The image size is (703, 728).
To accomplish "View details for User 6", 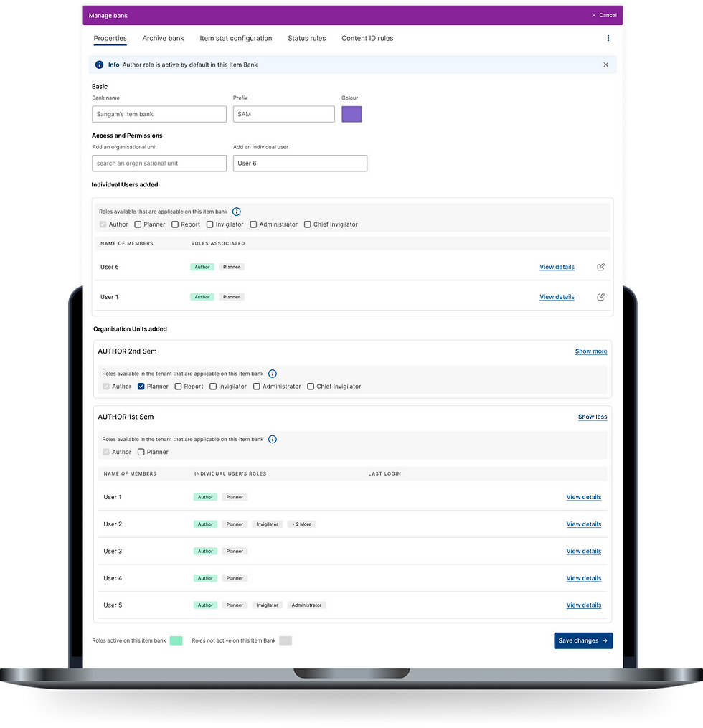I will tap(557, 267).
